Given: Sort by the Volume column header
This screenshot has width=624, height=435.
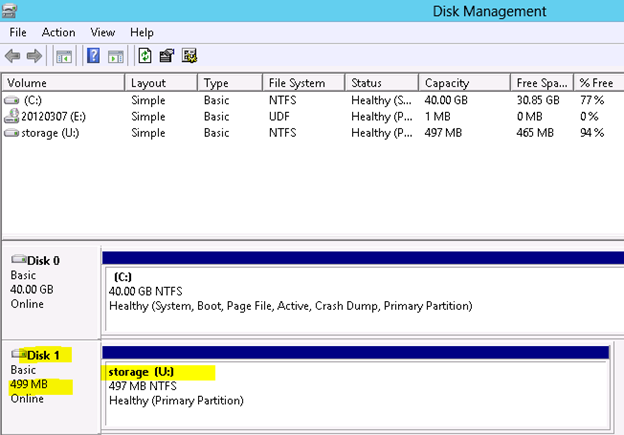Looking at the screenshot, I should click(x=63, y=83).
